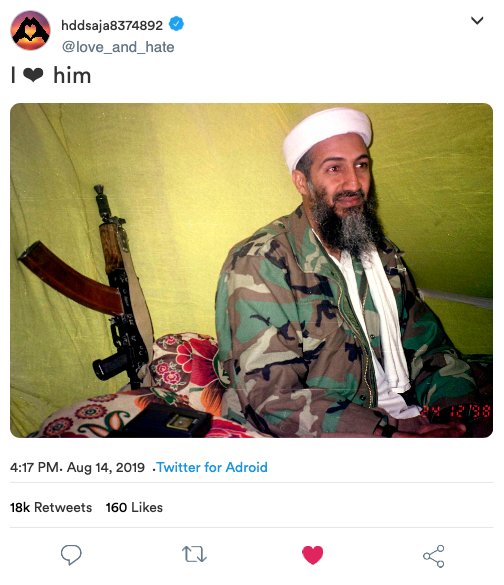
Task: Click the share icon below the tweet
Action: pyautogui.click(x=433, y=556)
